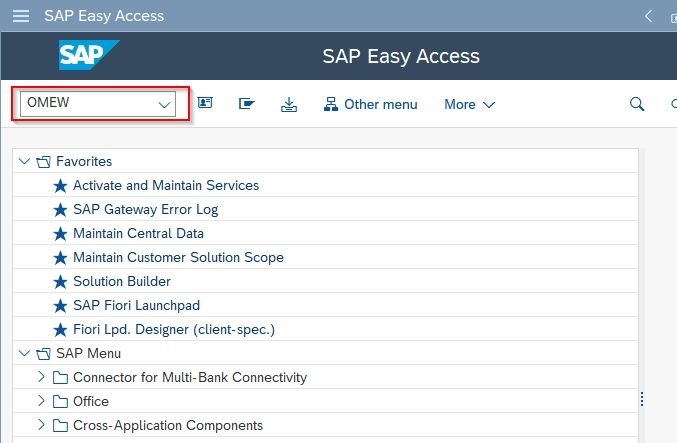Select Activate and Maintain Services favorite

tap(166, 185)
